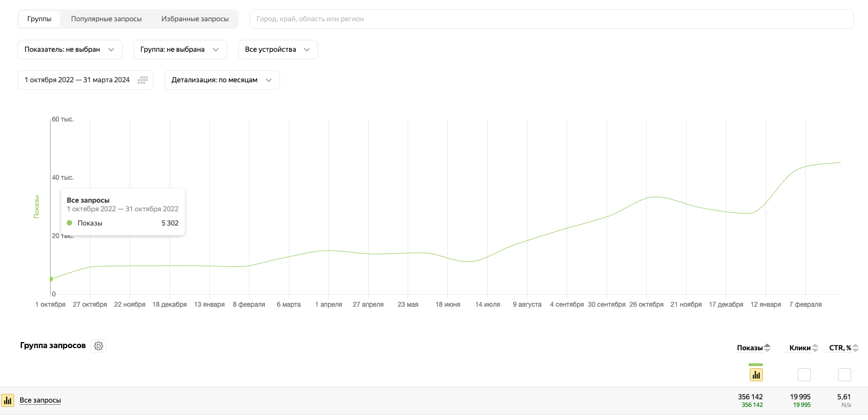
Task: Open the query group settings gear
Action: coord(99,346)
